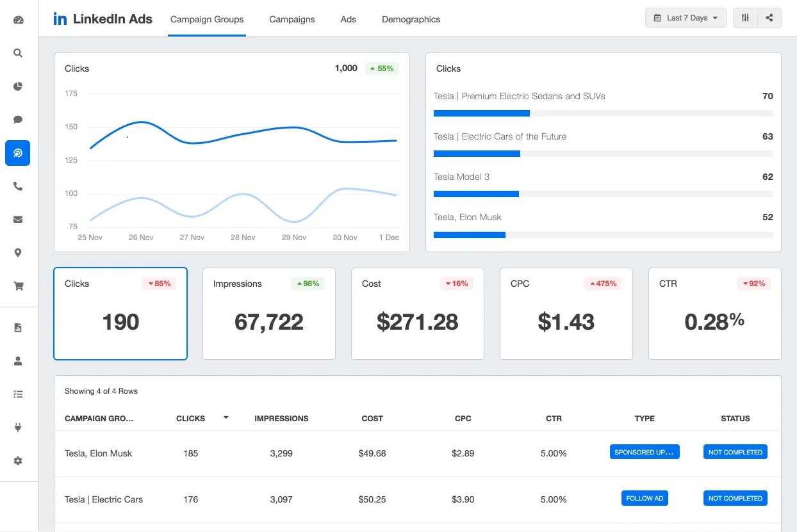Click the share icon in top right
This screenshot has width=797, height=532.
[x=769, y=17]
